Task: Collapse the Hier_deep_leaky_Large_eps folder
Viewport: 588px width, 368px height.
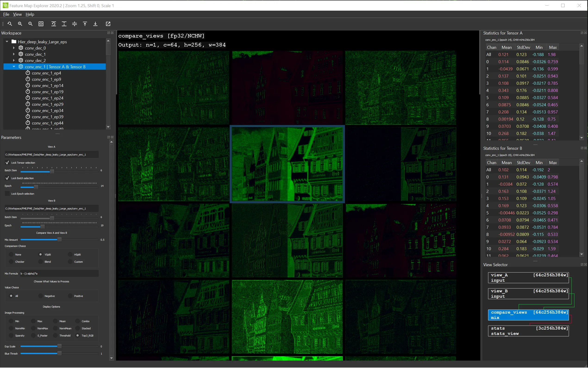Action: tap(7, 42)
